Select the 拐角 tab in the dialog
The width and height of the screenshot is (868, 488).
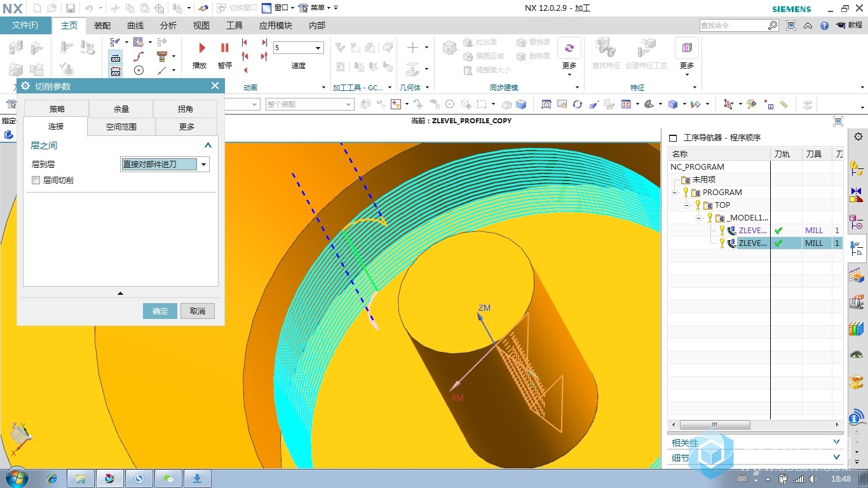tap(186, 109)
